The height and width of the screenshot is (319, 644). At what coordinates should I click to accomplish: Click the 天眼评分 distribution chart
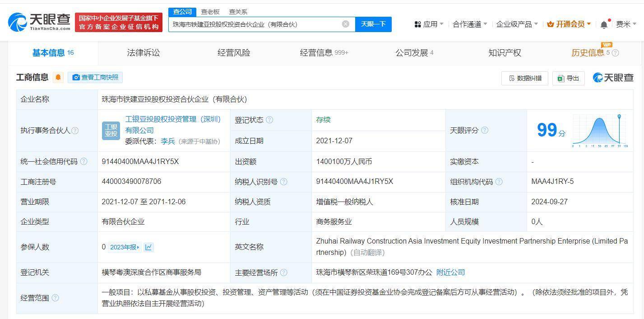pyautogui.click(x=600, y=131)
